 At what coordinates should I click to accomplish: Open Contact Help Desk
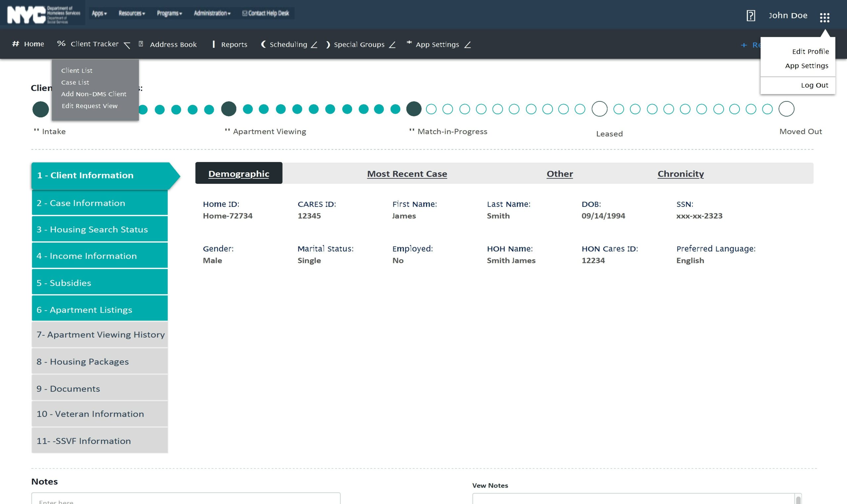point(266,13)
